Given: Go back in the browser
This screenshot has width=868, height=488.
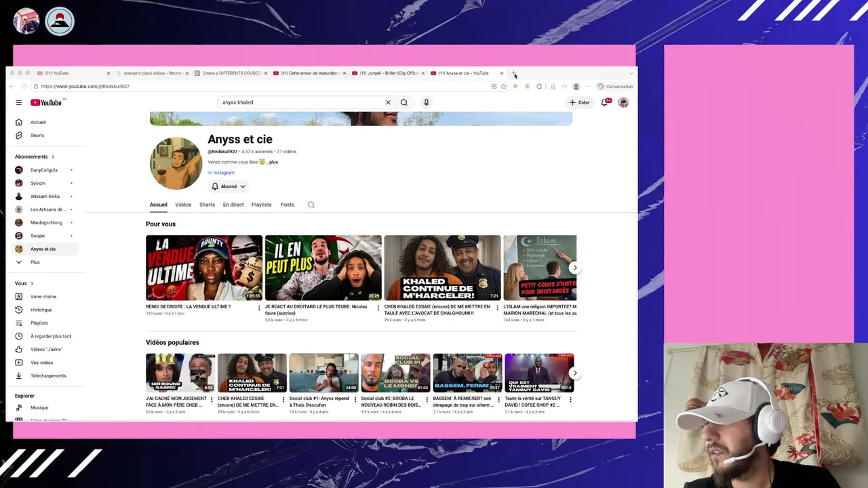Looking at the screenshot, I should pos(12,87).
